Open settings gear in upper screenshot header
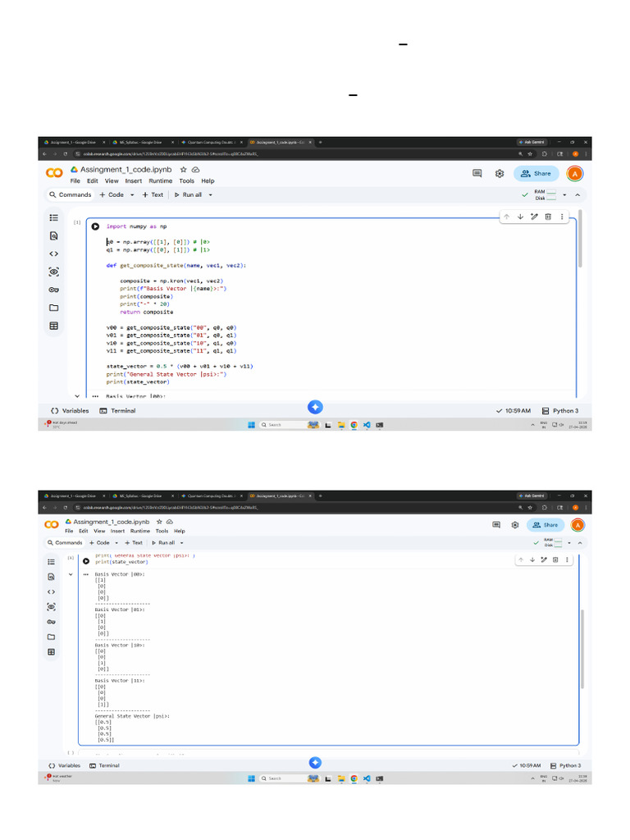Viewport: 630px width, 840px height. (x=500, y=174)
